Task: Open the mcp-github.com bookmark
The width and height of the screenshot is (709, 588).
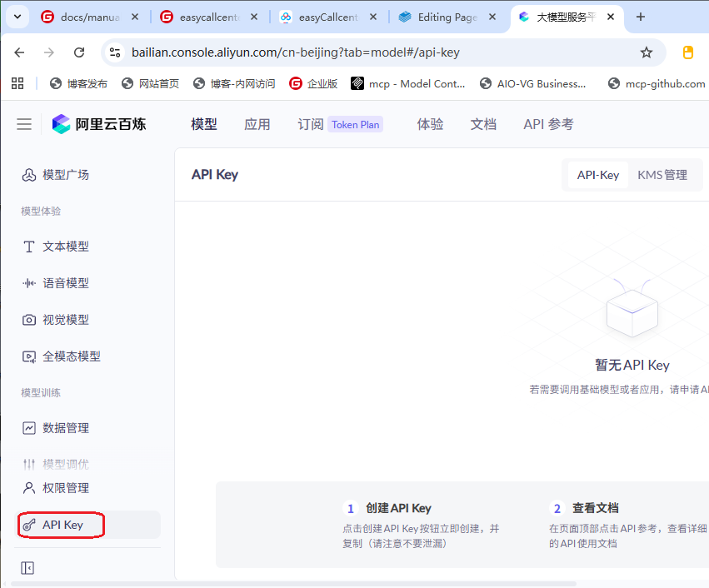Action: click(657, 83)
